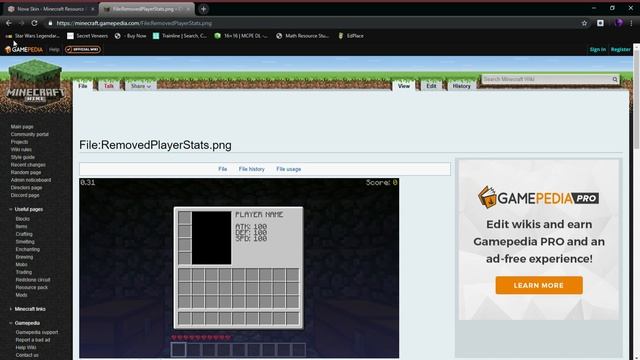
Task: Expand the Share dropdown
Action: click(141, 86)
